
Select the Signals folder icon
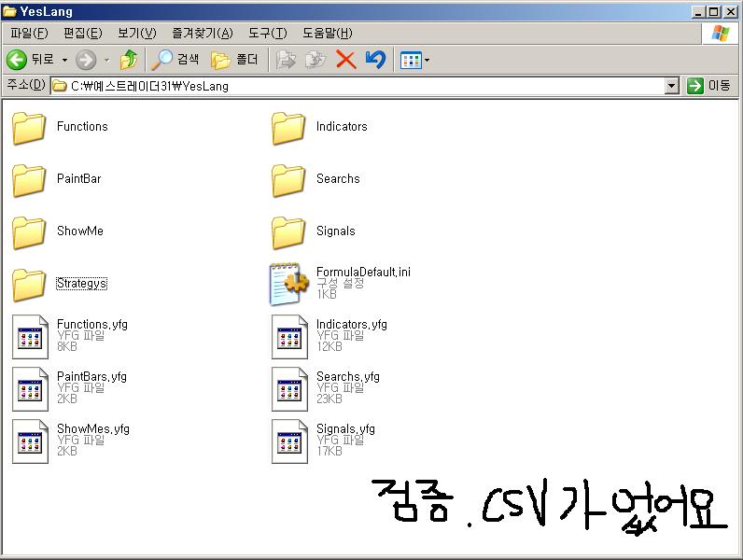288,232
